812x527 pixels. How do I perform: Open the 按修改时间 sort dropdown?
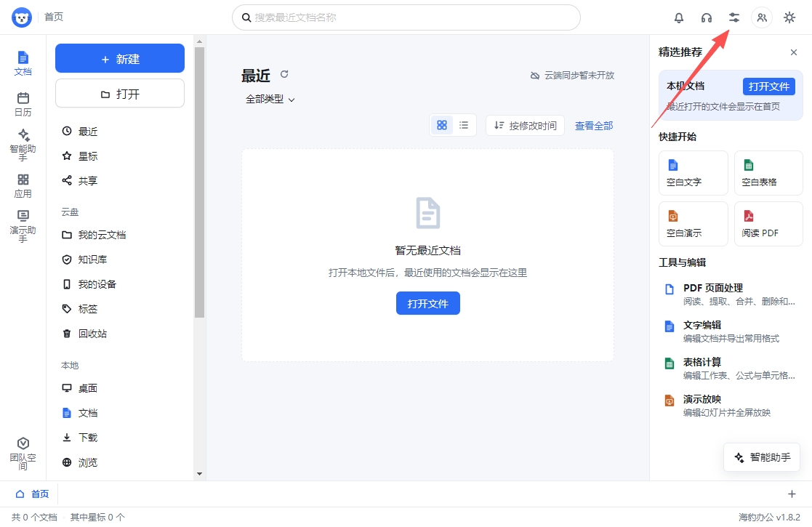pyautogui.click(x=525, y=125)
